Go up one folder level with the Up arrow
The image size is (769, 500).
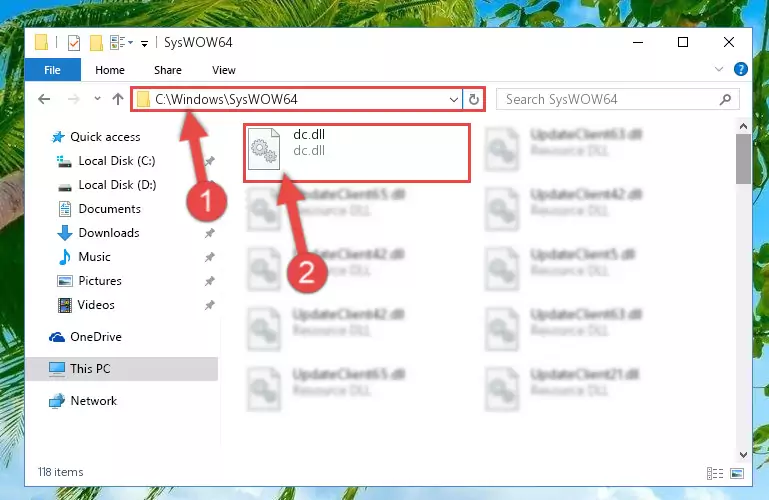[x=118, y=100]
